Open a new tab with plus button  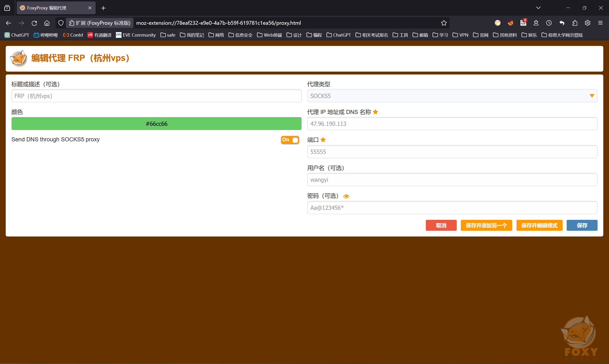tap(103, 8)
